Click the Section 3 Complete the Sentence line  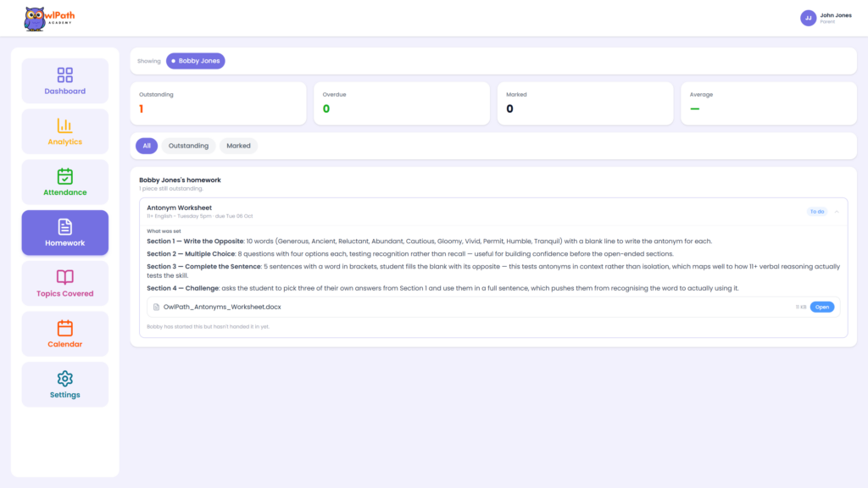(493, 270)
